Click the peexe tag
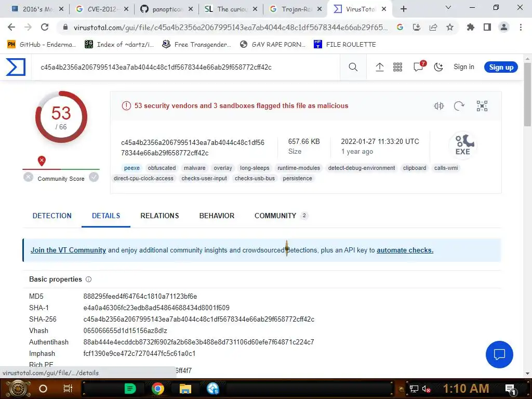This screenshot has width=532, height=399. pos(132,168)
